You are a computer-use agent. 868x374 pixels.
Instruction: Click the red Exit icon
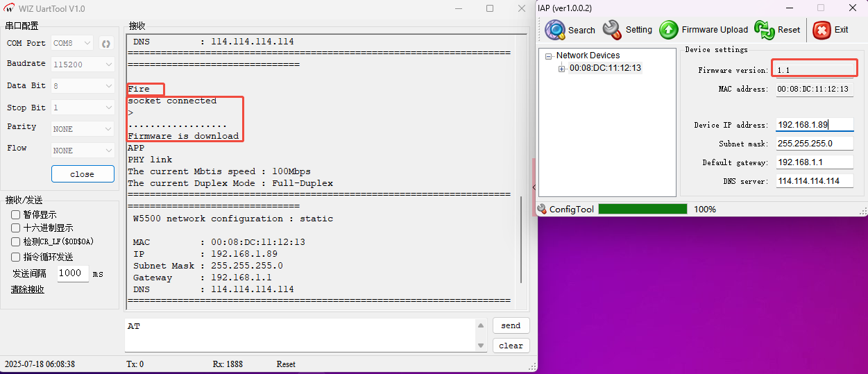(x=822, y=30)
